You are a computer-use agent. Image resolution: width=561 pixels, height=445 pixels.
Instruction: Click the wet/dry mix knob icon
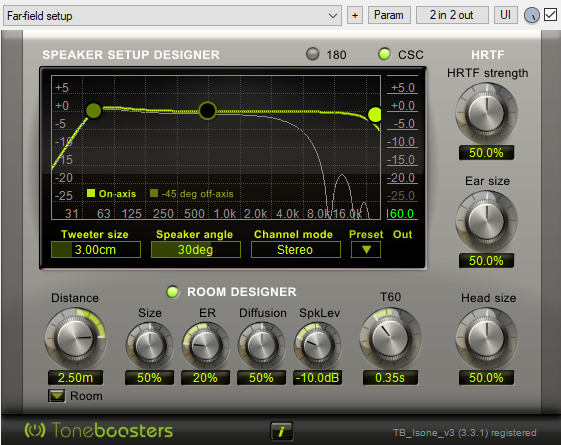[531, 15]
